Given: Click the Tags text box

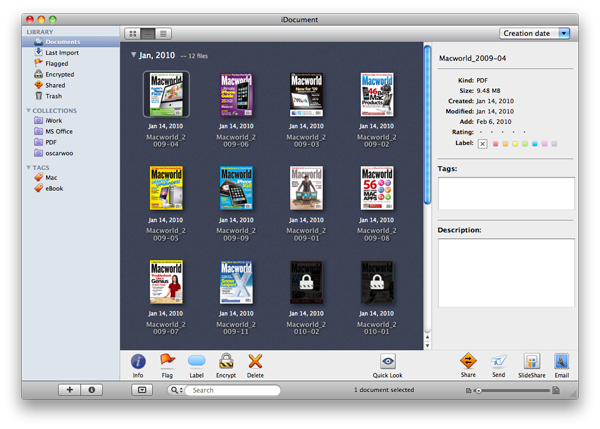Looking at the screenshot, I should (506, 193).
